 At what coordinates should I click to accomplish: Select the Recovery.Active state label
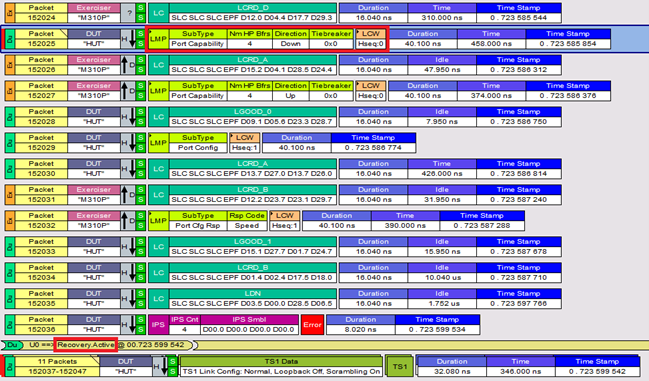coord(86,345)
